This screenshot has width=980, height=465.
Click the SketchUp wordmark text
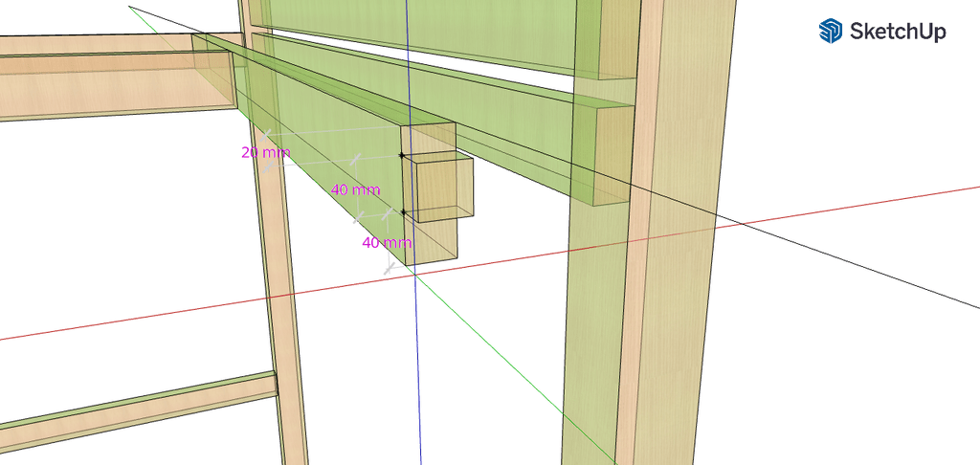tap(898, 32)
